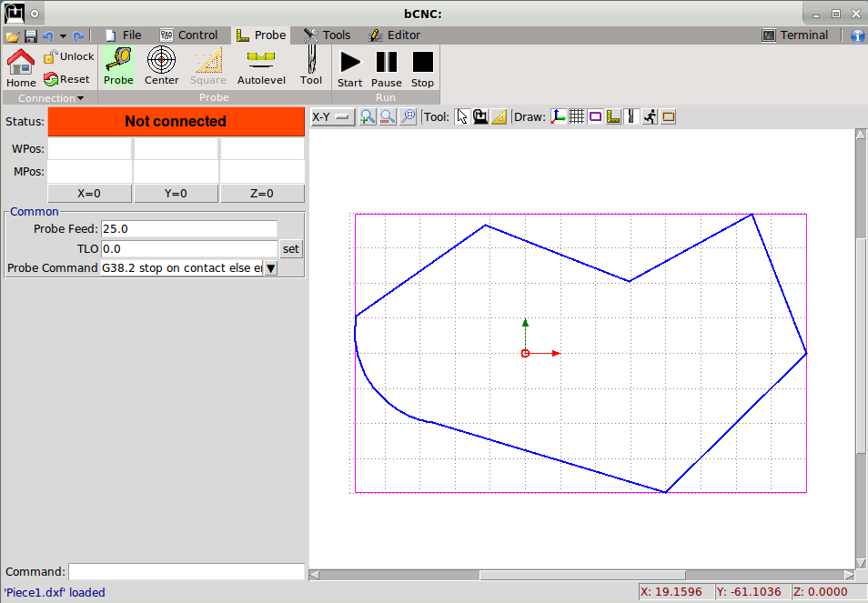This screenshot has height=603, width=868.
Task: Set Z work position to zero
Action: coord(262,194)
